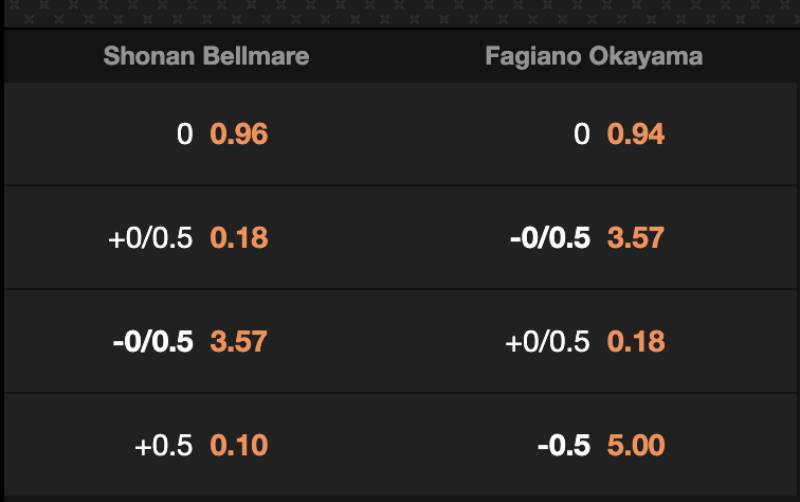Click Fagiano Okayama +0/0.5 odds 0.18

click(635, 341)
